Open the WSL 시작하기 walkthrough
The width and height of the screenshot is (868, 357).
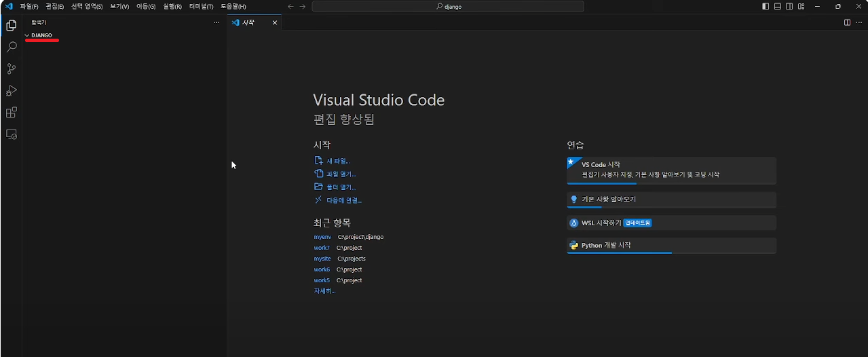pyautogui.click(x=671, y=223)
